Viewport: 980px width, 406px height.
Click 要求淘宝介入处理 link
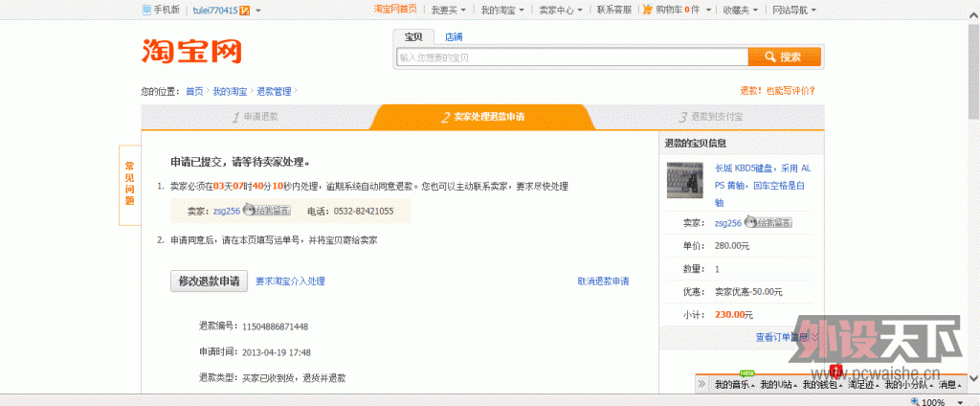pyautogui.click(x=290, y=282)
